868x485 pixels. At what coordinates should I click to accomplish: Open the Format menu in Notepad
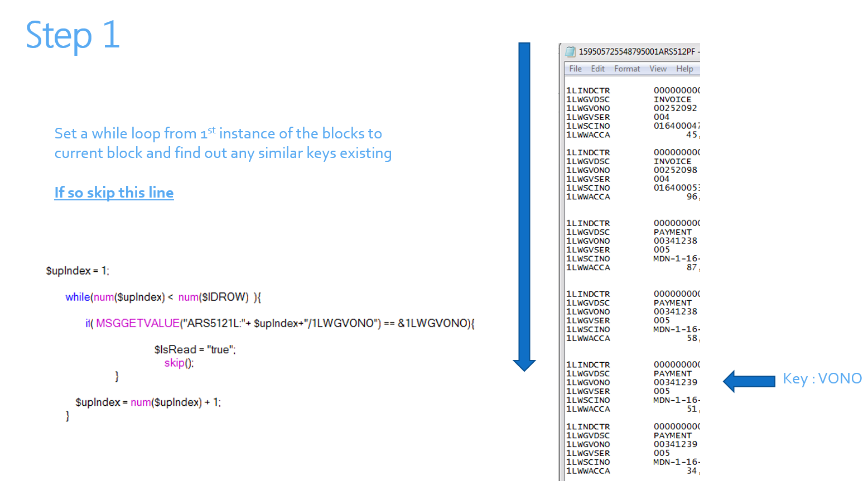[626, 69]
